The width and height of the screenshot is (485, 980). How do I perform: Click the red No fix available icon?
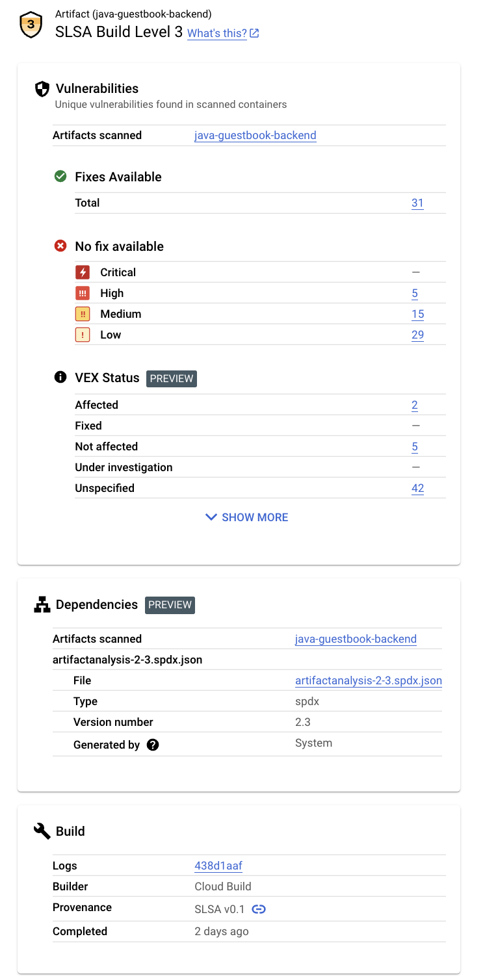coord(60,246)
